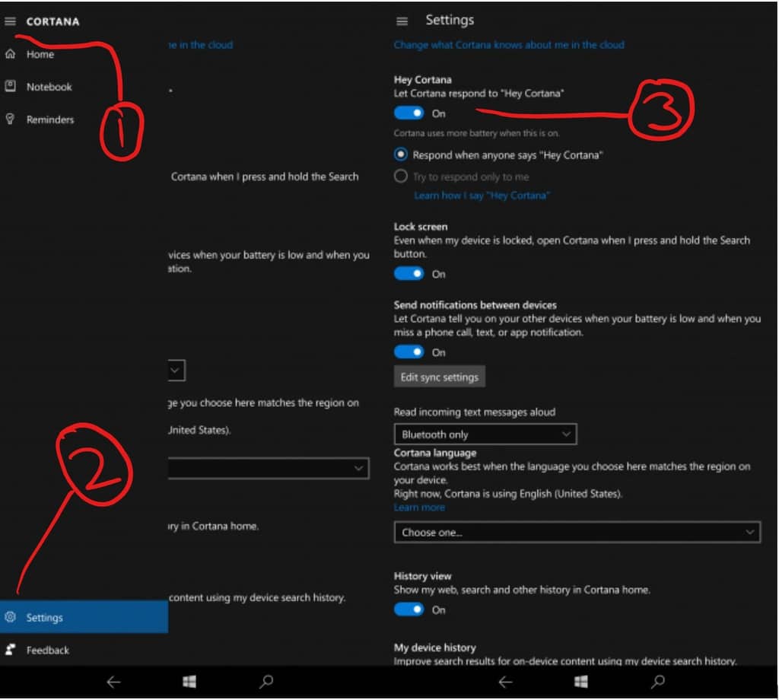Image resolution: width=779 pixels, height=700 pixels.
Task: Open Learn how I say "Hey Cortana" link
Action: pos(482,196)
